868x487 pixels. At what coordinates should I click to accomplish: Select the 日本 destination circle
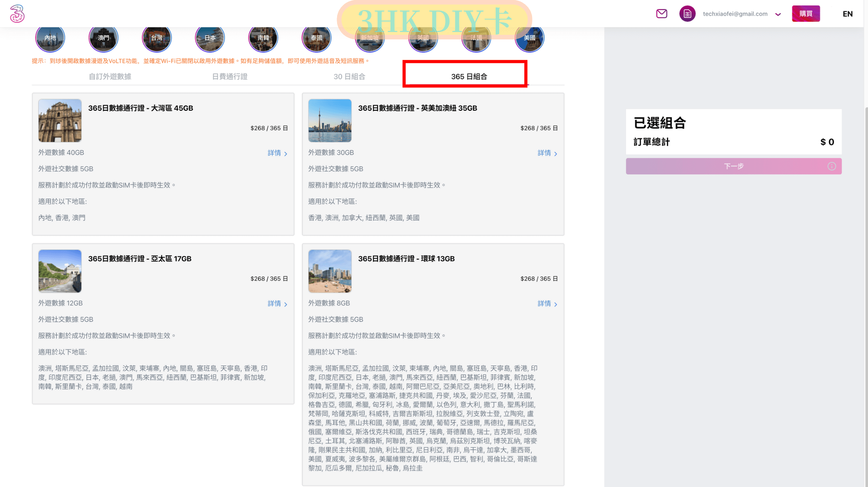pos(210,38)
